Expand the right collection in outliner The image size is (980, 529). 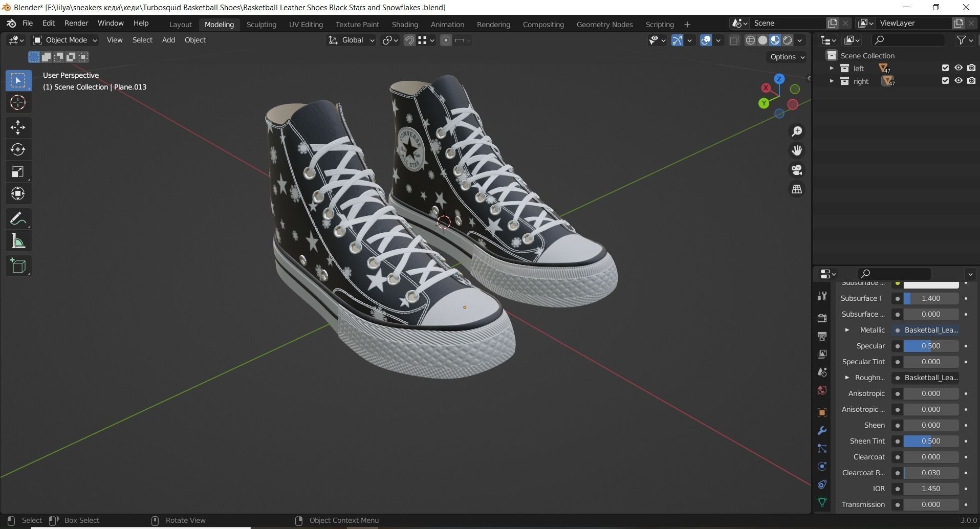click(x=832, y=81)
